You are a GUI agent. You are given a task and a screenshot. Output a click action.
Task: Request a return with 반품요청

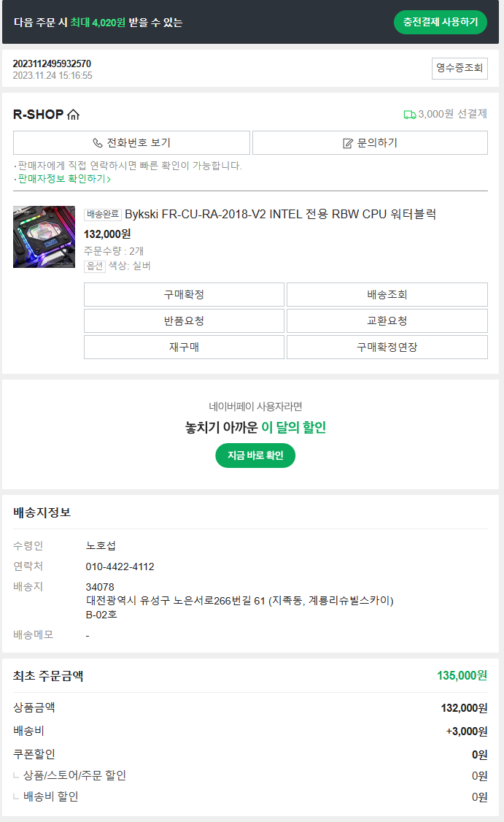coord(184,321)
